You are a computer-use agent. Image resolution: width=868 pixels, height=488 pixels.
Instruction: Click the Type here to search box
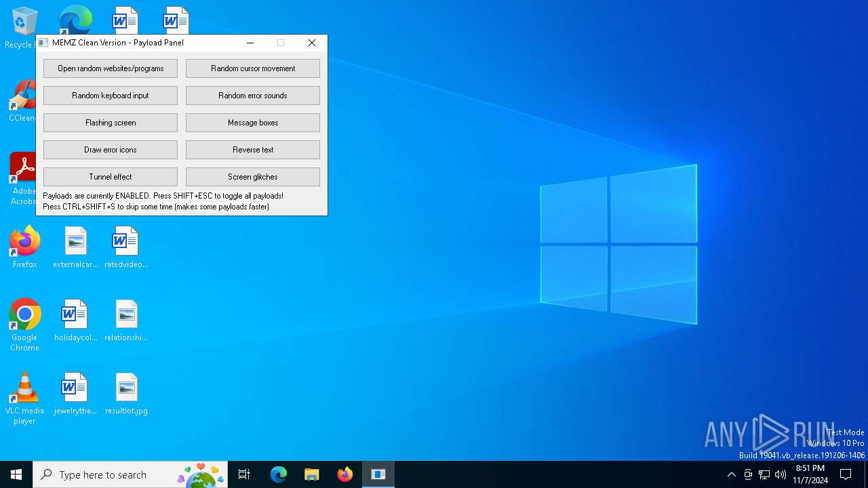click(x=130, y=474)
